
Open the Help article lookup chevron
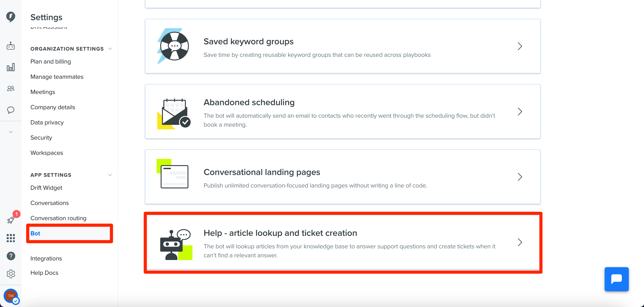click(520, 242)
